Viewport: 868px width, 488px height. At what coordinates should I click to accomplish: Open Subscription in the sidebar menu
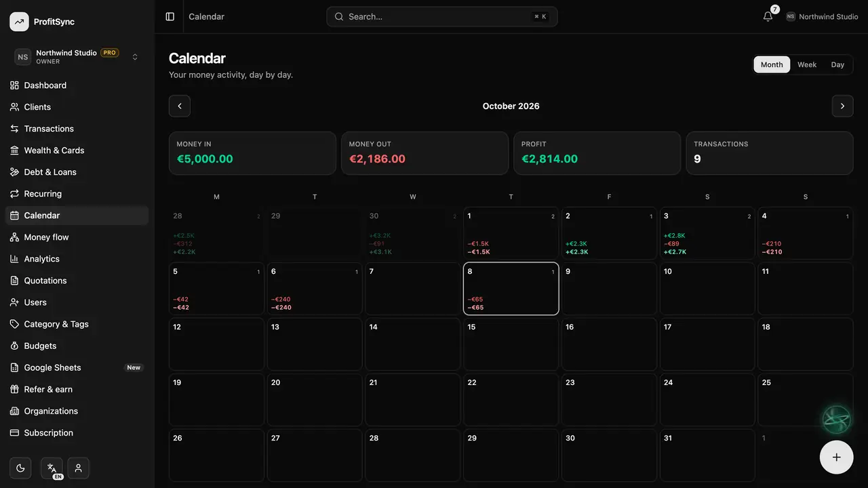tap(77, 432)
